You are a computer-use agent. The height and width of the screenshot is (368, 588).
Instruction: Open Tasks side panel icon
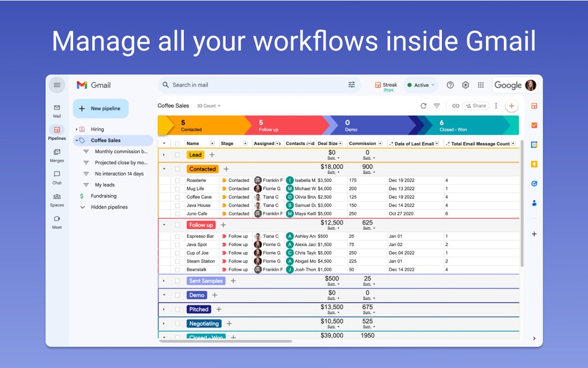click(x=534, y=125)
